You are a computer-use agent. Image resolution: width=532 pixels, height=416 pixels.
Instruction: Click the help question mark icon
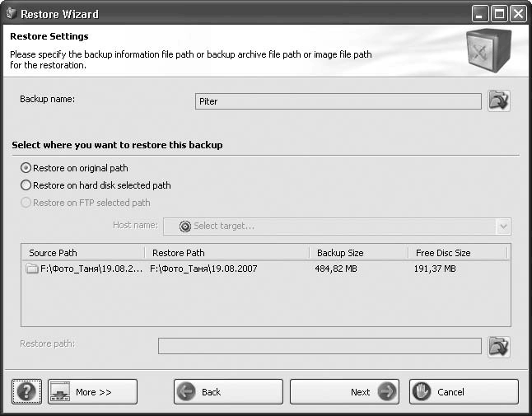[x=27, y=392]
